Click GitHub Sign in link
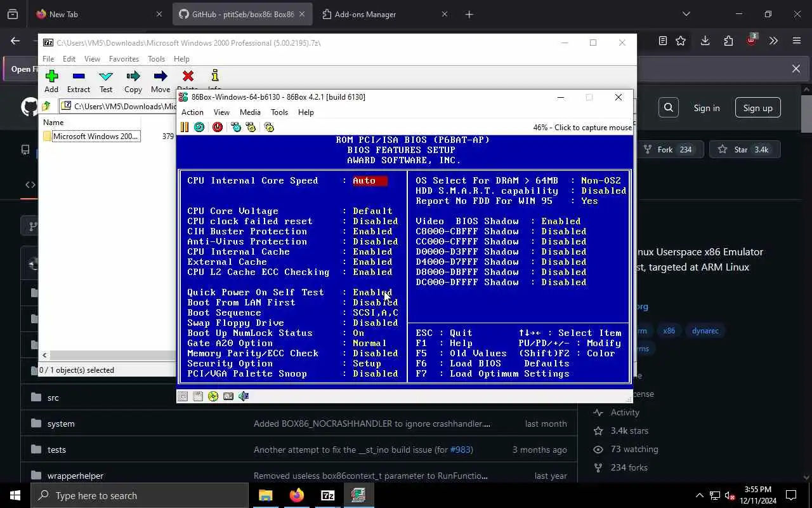 coord(706,108)
